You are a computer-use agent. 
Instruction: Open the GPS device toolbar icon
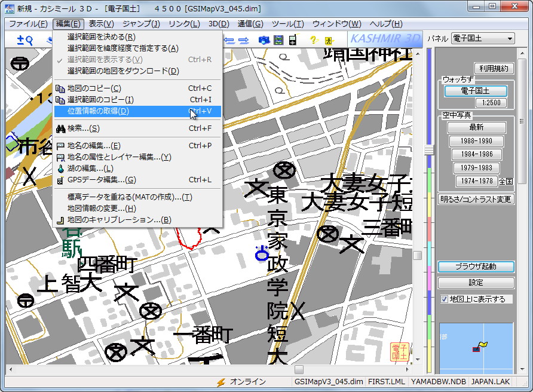(x=292, y=40)
